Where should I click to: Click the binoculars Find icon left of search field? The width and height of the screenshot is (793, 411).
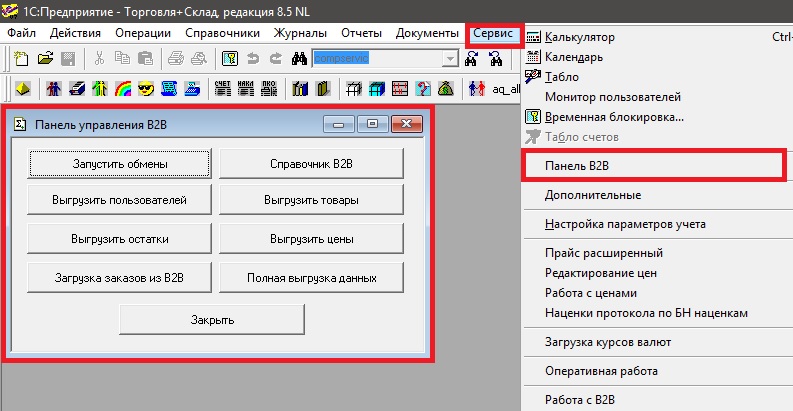(x=299, y=59)
